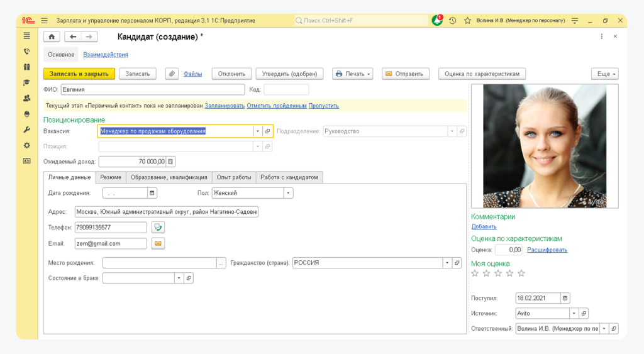Image resolution: width=644 pixels, height=354 pixels.
Task: Open calculator icon for Ожидаемый доход
Action: 171,162
